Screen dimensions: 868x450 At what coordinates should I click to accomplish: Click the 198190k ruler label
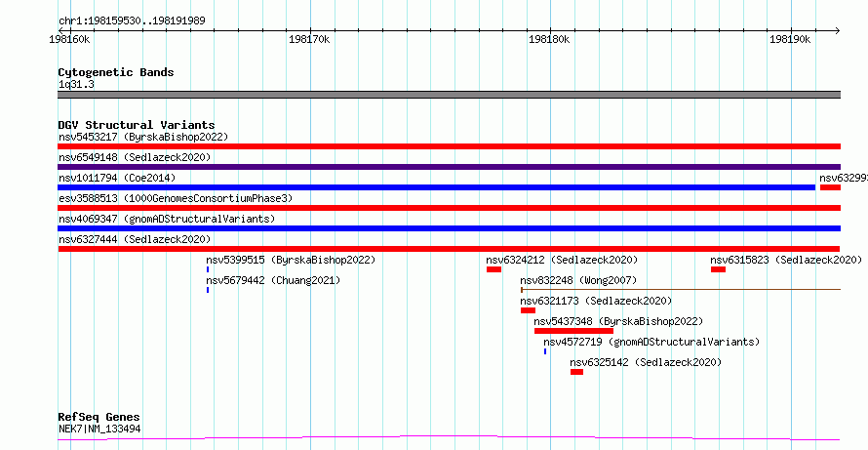tap(791, 39)
